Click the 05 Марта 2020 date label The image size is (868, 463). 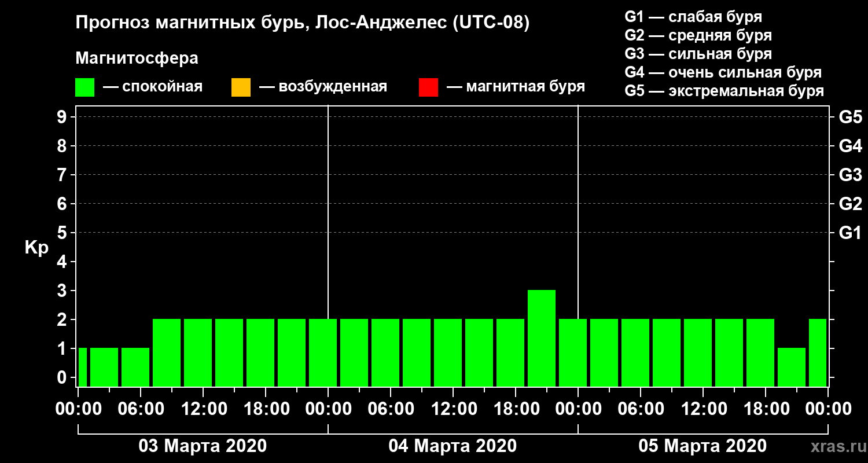pos(703,446)
